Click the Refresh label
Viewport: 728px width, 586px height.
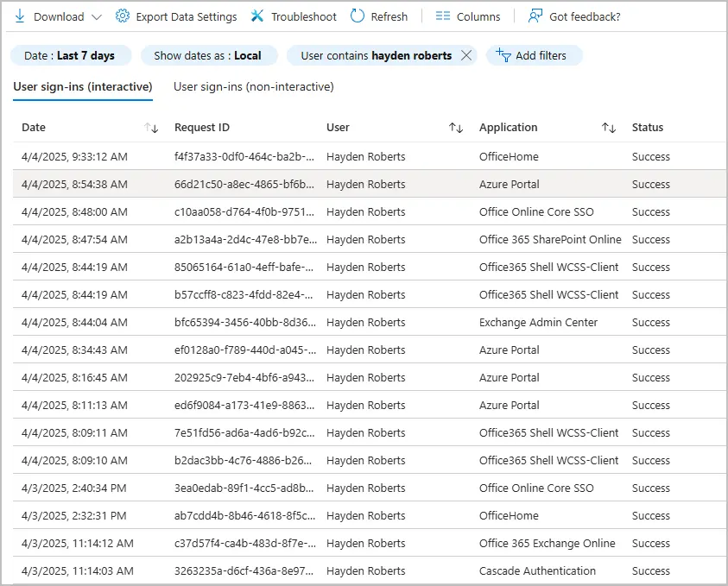(389, 16)
